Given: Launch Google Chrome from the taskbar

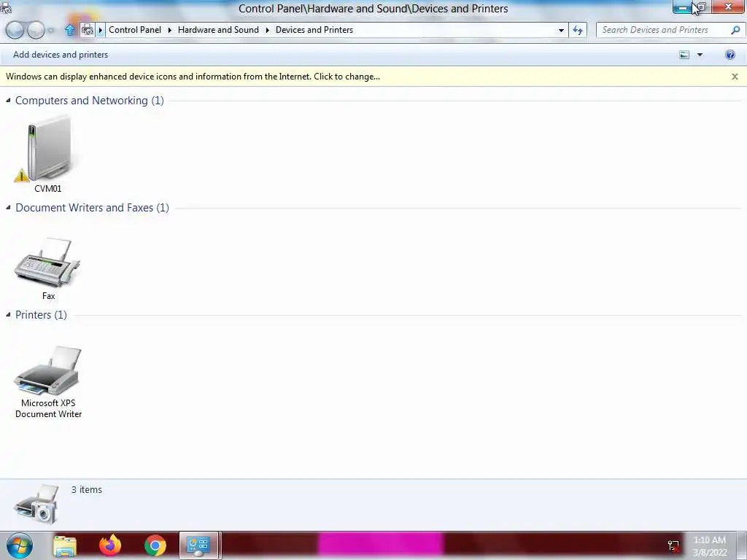Looking at the screenshot, I should pyautogui.click(x=155, y=545).
